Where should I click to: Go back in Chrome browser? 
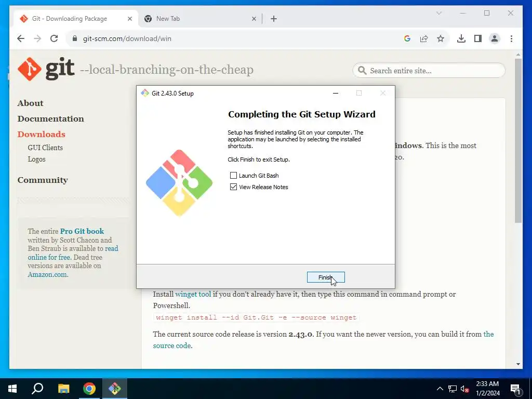point(21,38)
